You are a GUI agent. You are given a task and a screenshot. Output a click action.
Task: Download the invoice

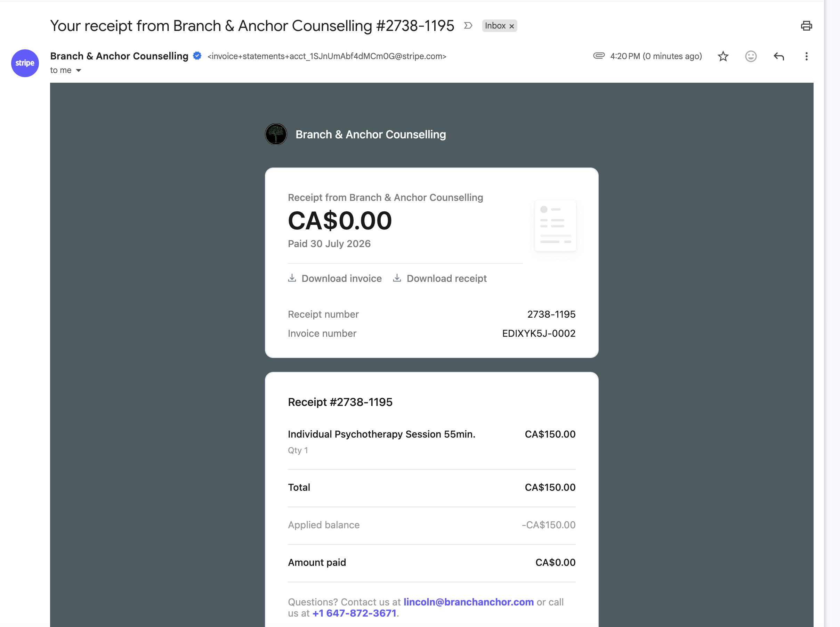pos(334,278)
